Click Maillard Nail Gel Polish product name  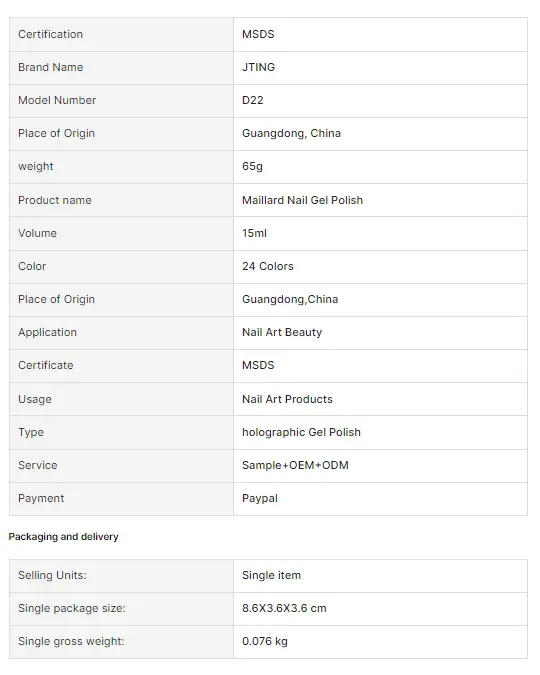tap(302, 200)
